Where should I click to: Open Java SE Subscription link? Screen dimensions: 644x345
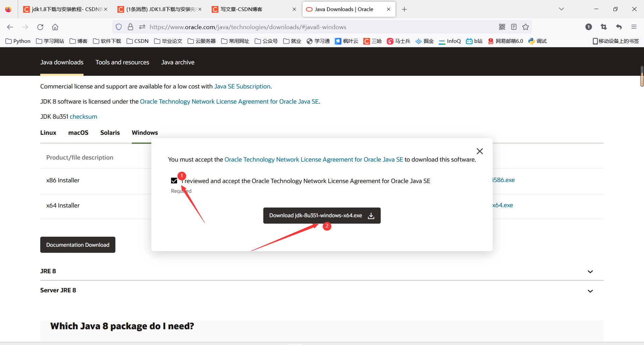click(x=242, y=87)
